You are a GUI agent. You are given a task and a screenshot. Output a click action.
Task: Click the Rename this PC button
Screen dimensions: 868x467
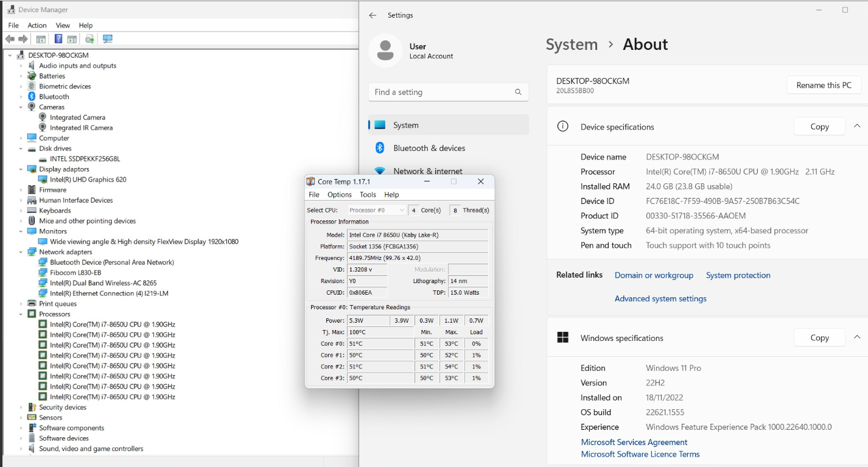pos(824,85)
